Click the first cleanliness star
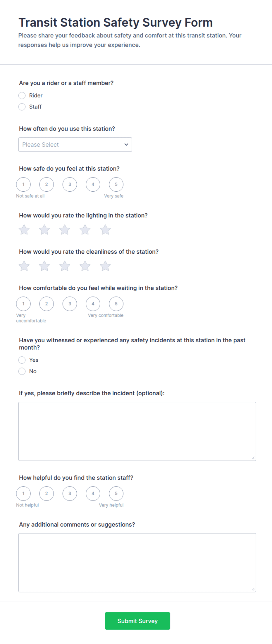The height and width of the screenshot is (644, 272). [24, 266]
